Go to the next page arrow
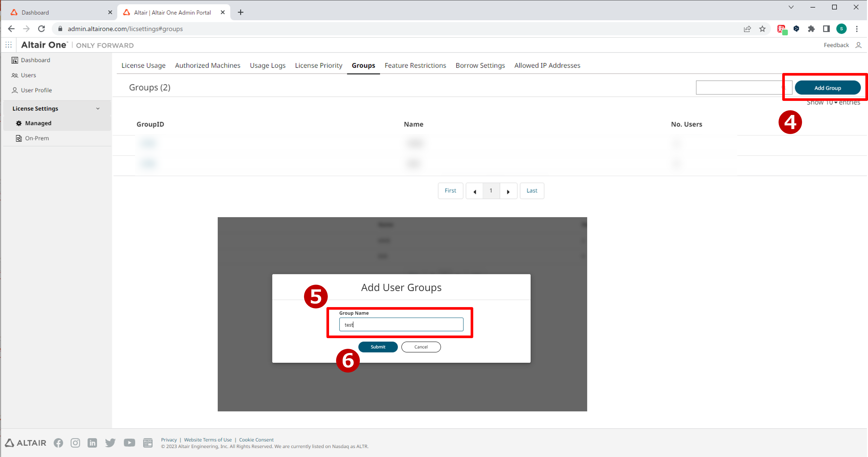This screenshot has width=868, height=457. coord(508,191)
